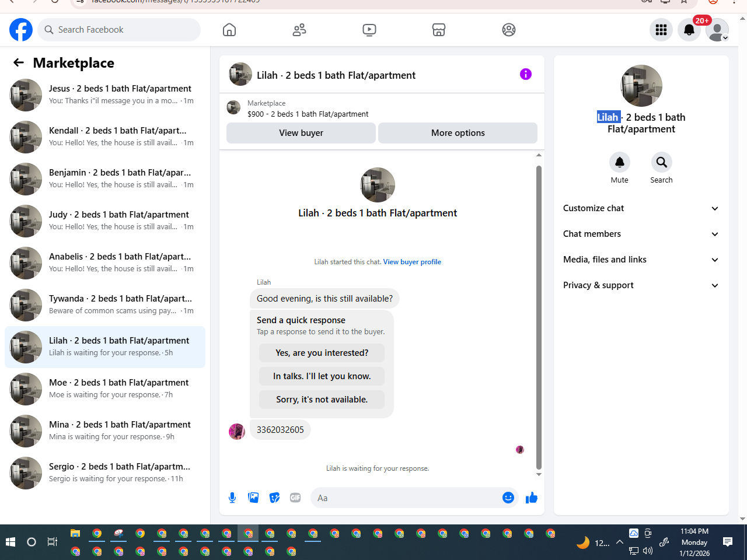Choose a GIF icon
The height and width of the screenshot is (560, 747).
point(295,498)
